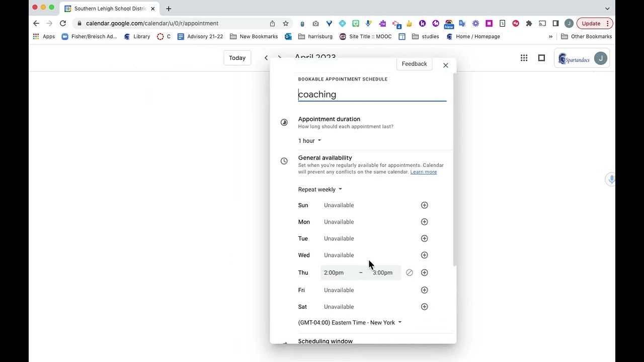Open the Google apps grid

[x=524, y=58]
